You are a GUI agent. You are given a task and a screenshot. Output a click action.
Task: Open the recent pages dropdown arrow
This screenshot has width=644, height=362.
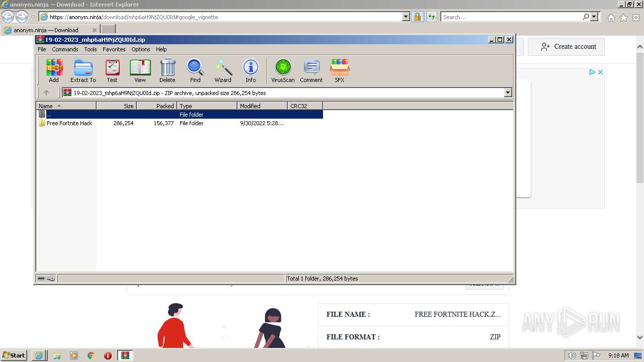point(33,17)
